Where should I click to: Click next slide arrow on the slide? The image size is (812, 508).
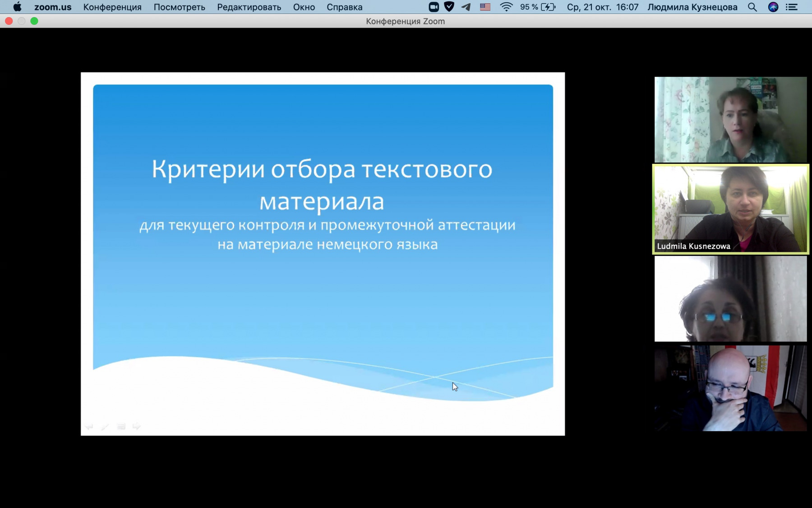coord(137,426)
